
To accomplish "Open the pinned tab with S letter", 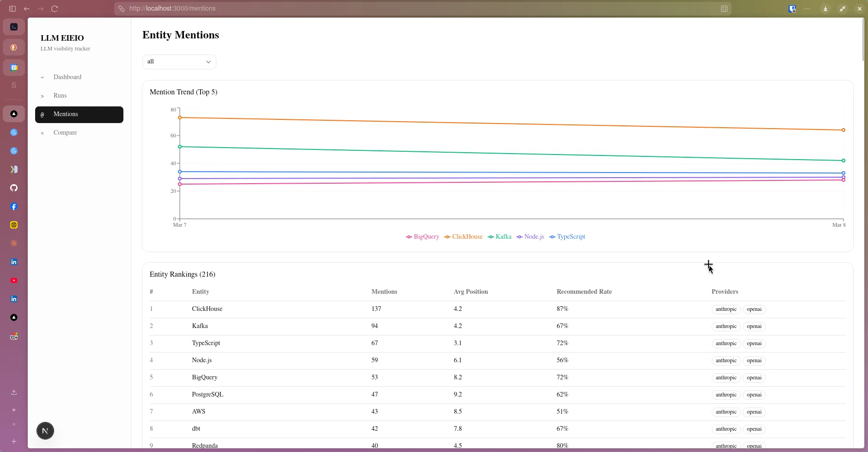I will coord(14,85).
